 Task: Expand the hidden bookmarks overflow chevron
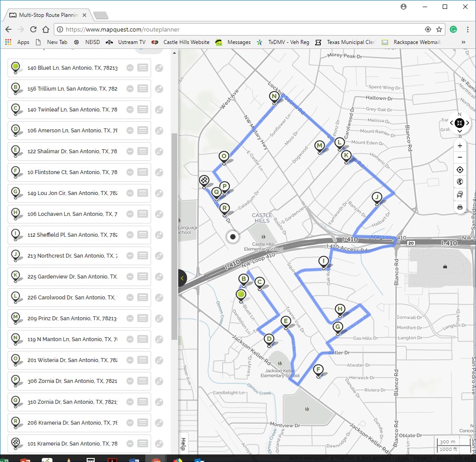464,42
